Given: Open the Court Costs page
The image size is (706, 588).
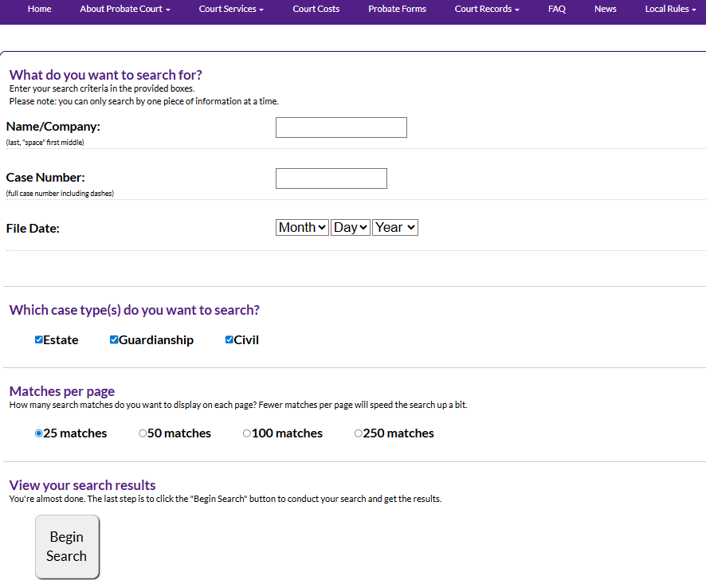Looking at the screenshot, I should point(316,9).
